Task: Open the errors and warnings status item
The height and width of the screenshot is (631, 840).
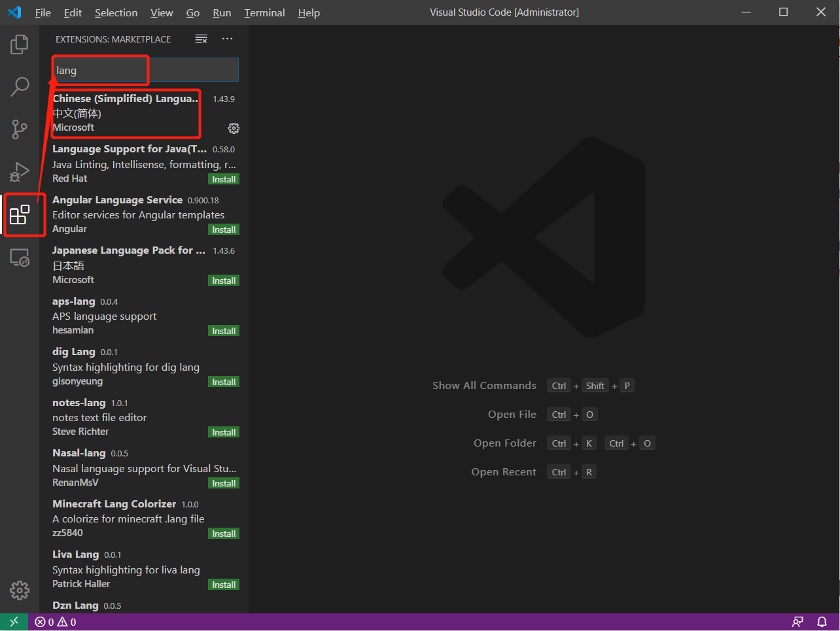Action: [56, 622]
